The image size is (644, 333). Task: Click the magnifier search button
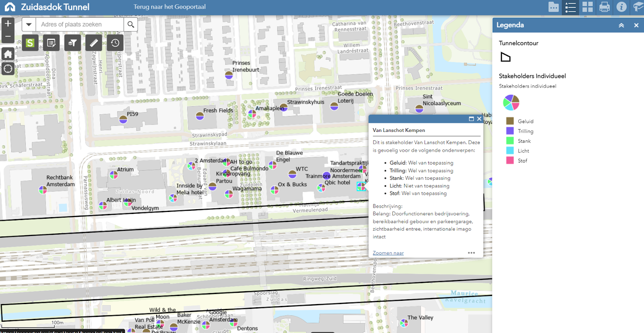coord(131,25)
